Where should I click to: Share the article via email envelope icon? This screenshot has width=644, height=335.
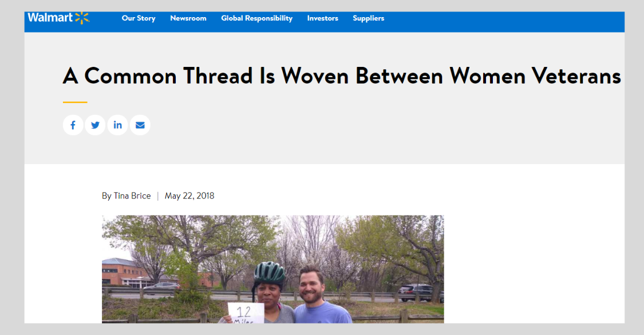pyautogui.click(x=140, y=125)
